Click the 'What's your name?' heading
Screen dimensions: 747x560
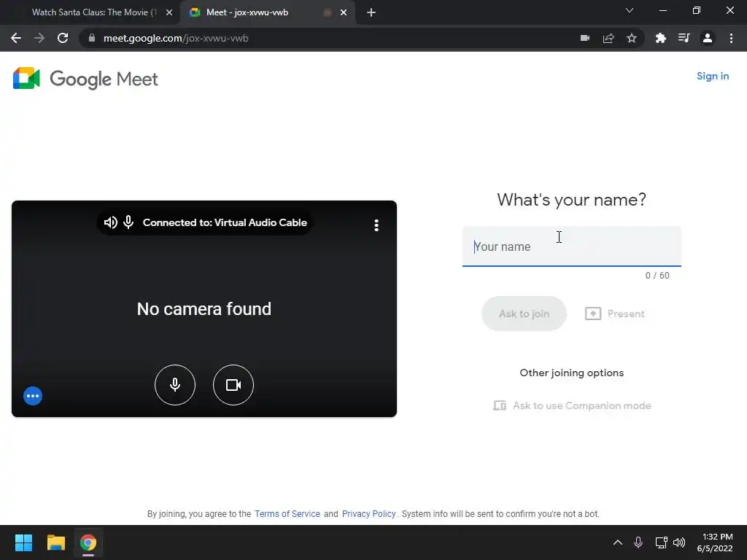[x=572, y=200]
